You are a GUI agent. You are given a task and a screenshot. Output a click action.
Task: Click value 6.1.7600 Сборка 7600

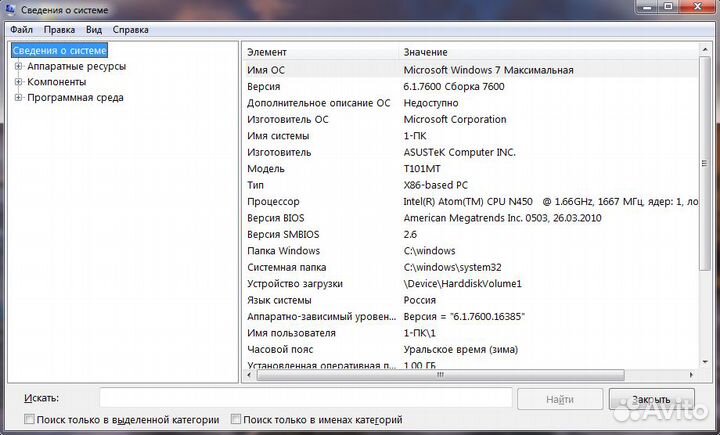point(454,86)
